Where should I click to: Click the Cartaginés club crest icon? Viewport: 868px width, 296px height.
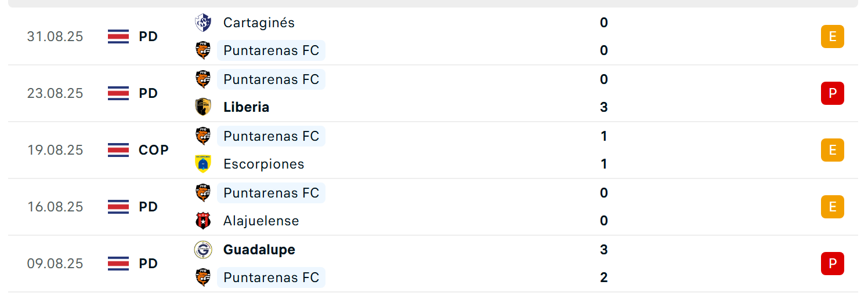[203, 23]
